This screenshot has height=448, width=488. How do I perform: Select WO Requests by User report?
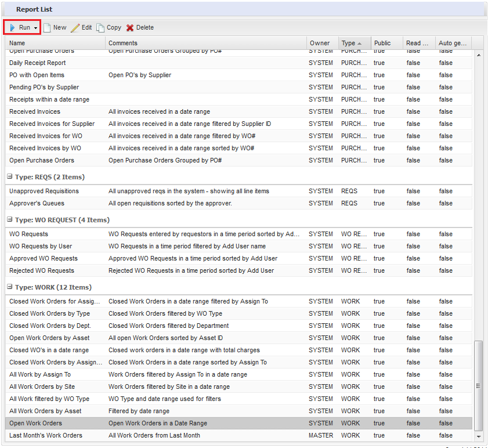[x=238, y=246]
